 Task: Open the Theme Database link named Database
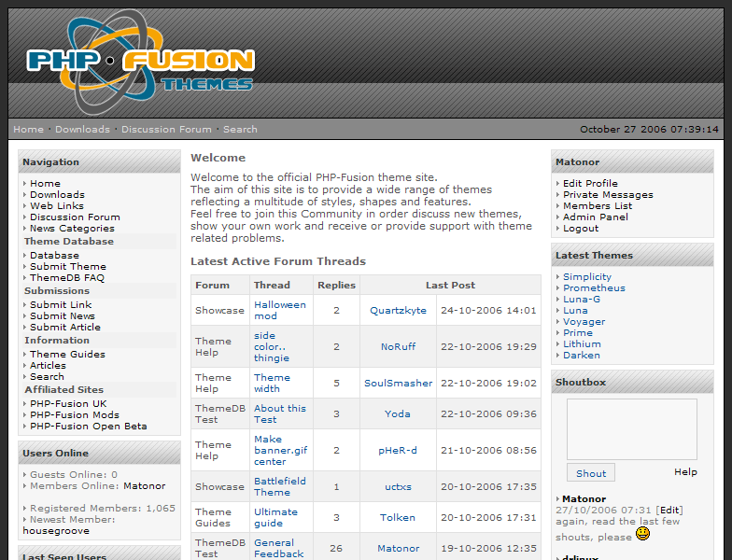pyautogui.click(x=54, y=256)
